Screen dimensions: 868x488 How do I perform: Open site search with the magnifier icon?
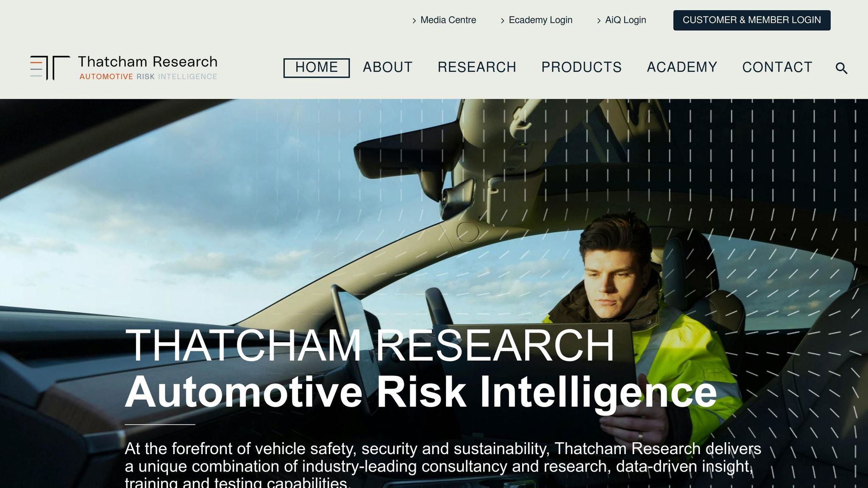[841, 68]
